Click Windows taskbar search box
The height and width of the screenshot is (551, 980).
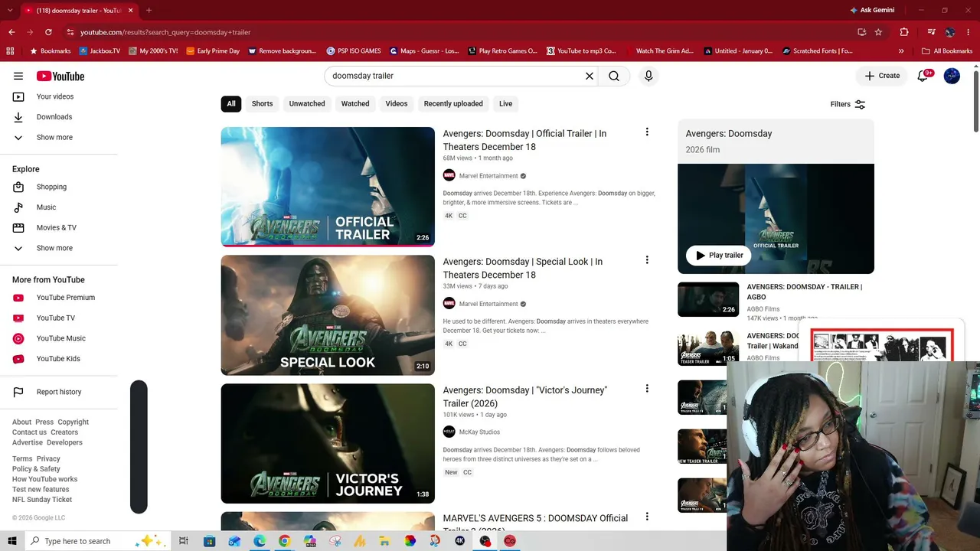[x=96, y=541]
